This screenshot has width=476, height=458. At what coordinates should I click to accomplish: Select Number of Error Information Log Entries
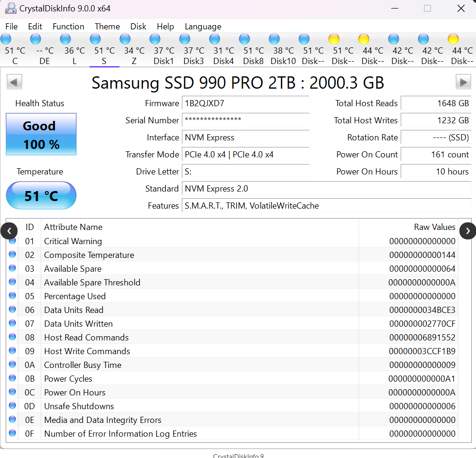pyautogui.click(x=232, y=434)
